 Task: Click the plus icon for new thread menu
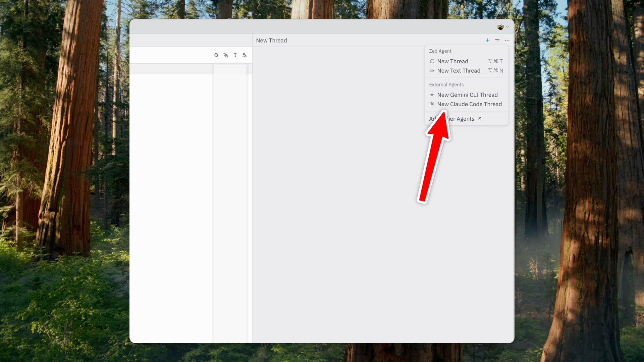[x=487, y=40]
